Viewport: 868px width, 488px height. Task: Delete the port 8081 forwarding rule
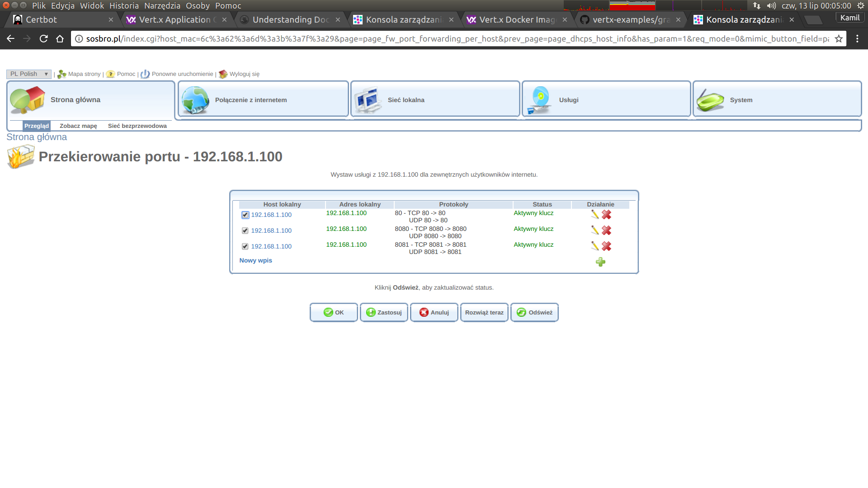[606, 246]
